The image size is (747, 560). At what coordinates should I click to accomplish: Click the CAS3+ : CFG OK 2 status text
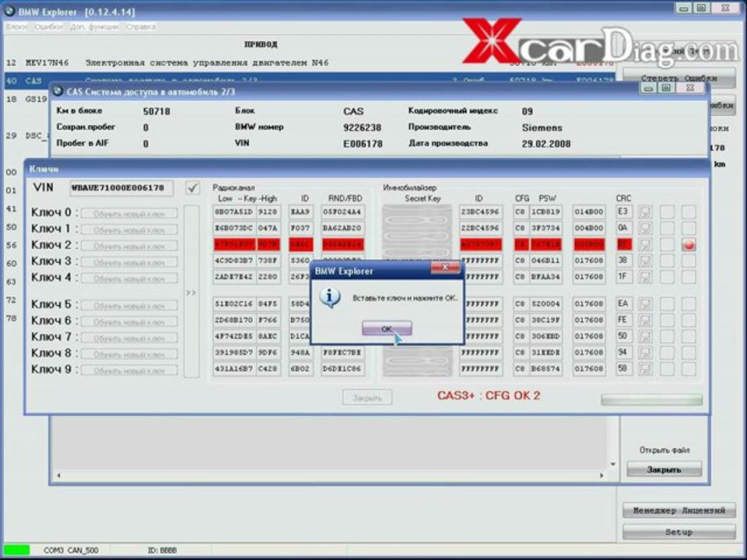(x=489, y=396)
